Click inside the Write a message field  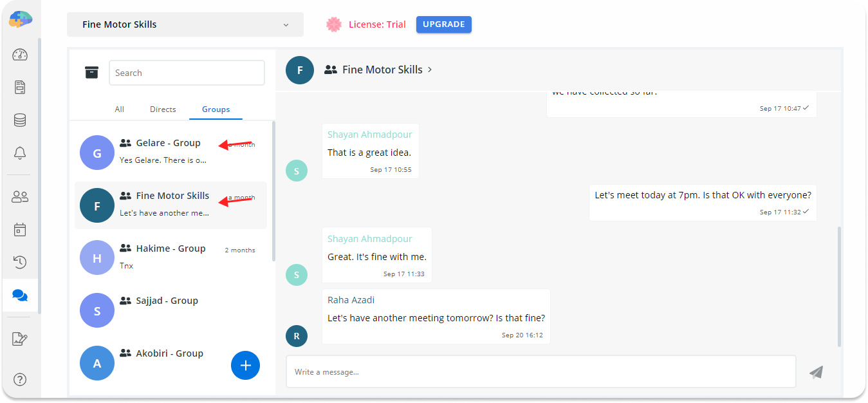[x=540, y=371]
